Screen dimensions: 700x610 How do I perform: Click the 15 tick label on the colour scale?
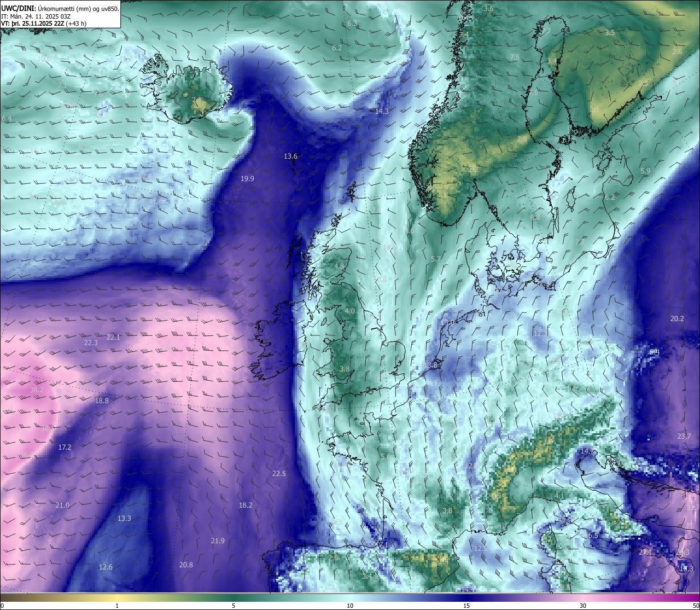(x=466, y=606)
